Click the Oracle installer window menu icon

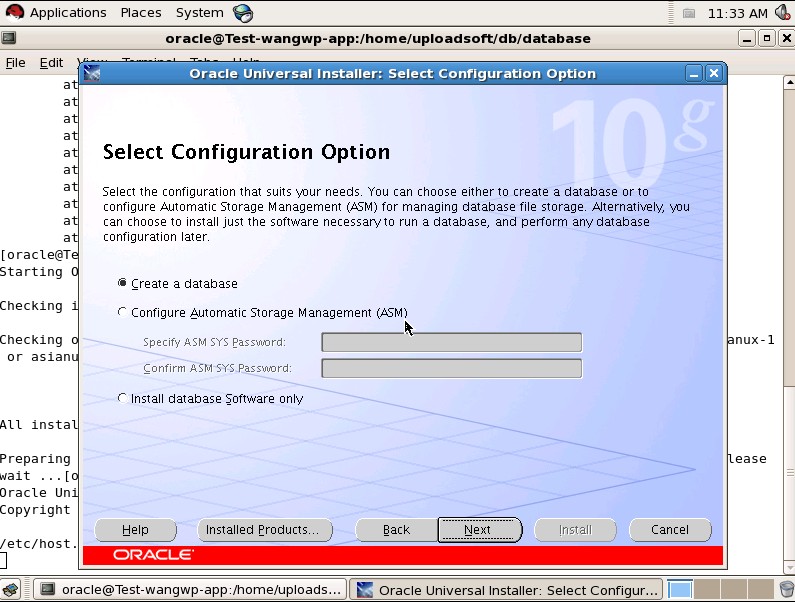pyautogui.click(x=92, y=73)
